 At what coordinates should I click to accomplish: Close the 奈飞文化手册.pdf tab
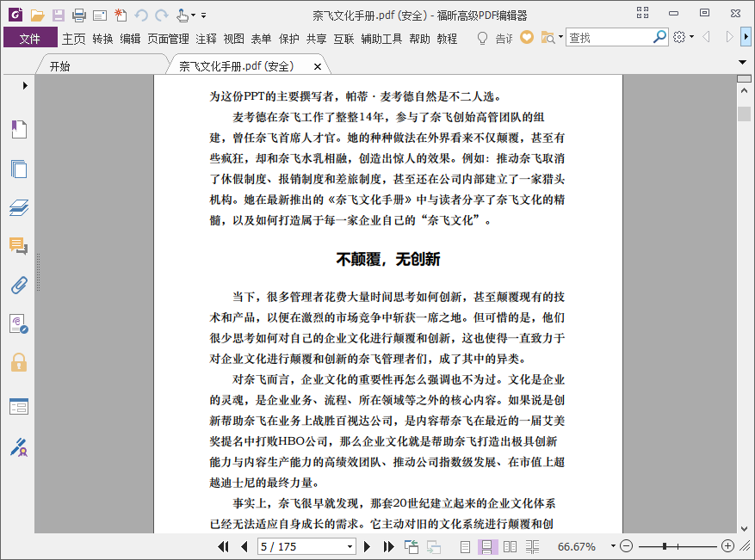(318, 67)
